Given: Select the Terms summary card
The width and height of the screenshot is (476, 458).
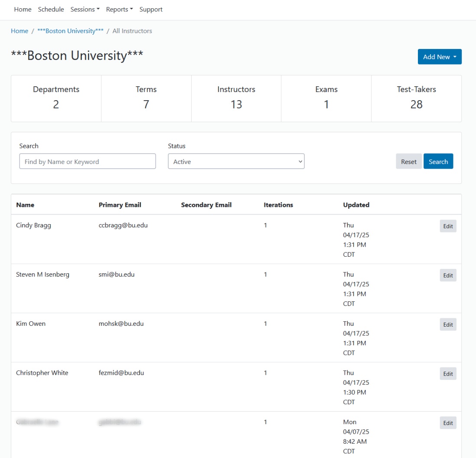Looking at the screenshot, I should coord(146,98).
